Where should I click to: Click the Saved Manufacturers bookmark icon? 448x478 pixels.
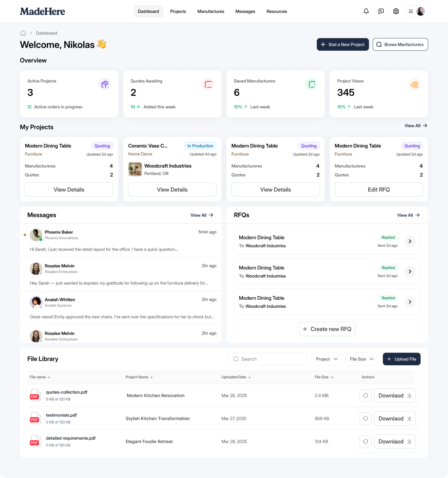point(311,84)
